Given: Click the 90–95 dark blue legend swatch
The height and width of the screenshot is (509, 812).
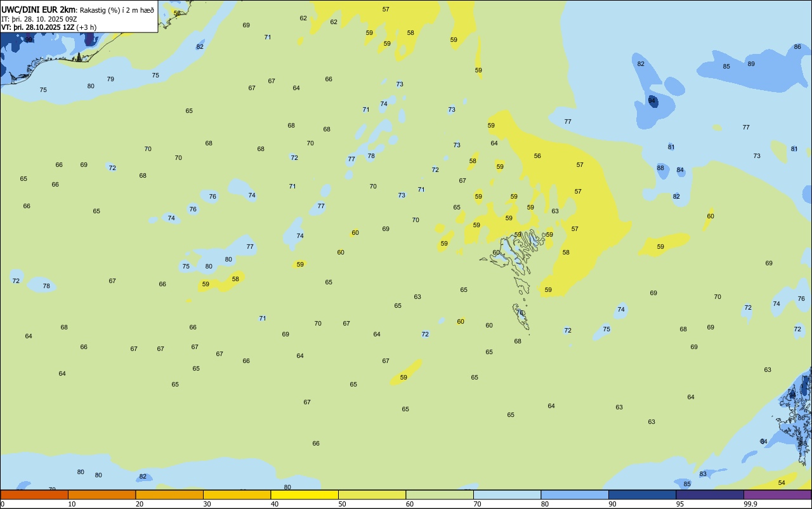Looking at the screenshot, I should (642, 494).
